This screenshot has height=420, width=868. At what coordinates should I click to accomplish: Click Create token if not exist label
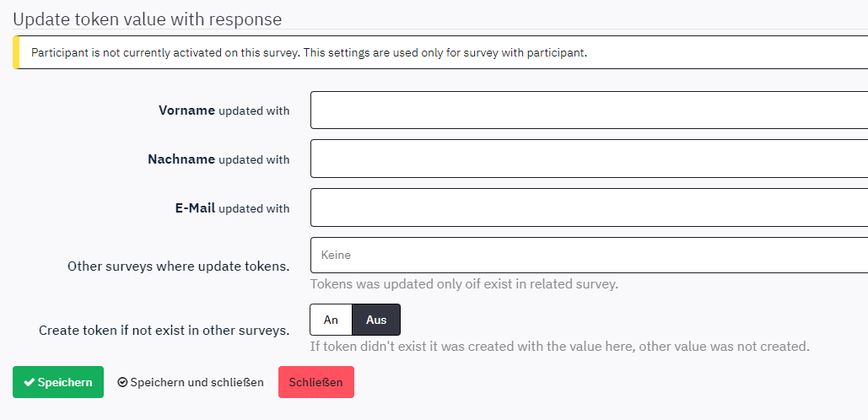tap(164, 330)
